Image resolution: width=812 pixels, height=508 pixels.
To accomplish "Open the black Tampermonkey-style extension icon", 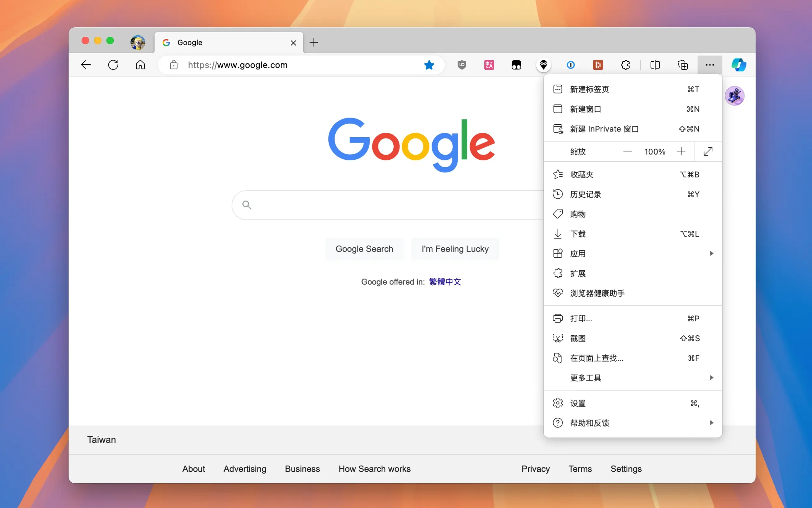I will pos(516,65).
